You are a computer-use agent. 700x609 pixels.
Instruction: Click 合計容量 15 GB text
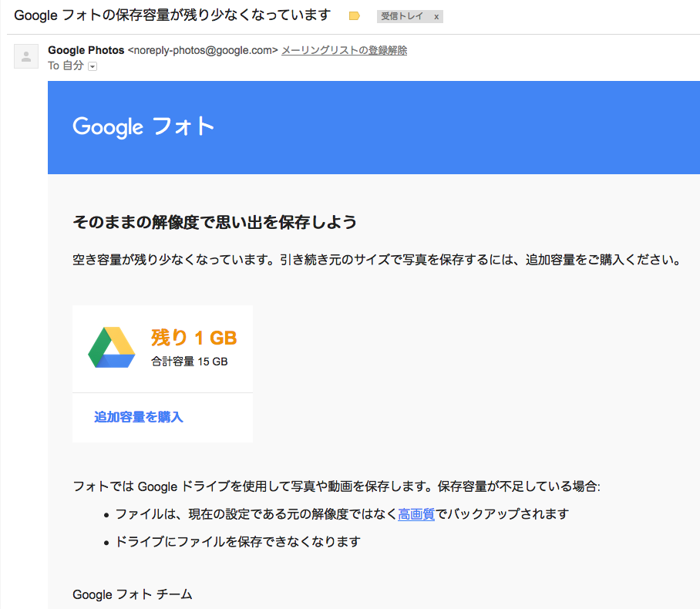(x=190, y=362)
